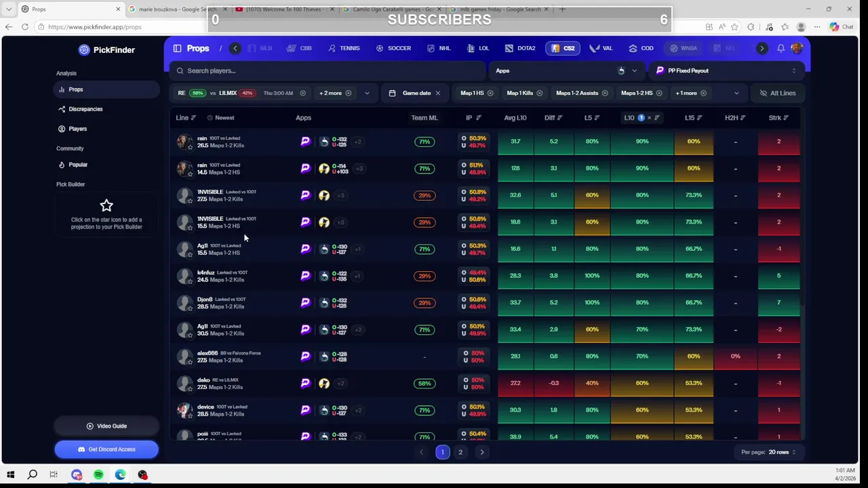Click device's player avatar
The width and height of the screenshot is (868, 488).
(184, 409)
